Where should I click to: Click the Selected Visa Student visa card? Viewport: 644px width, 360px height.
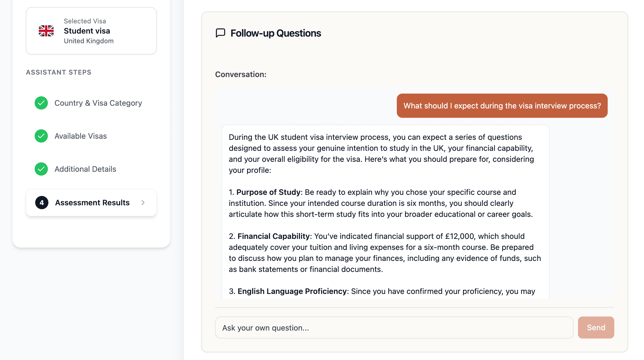tap(91, 31)
